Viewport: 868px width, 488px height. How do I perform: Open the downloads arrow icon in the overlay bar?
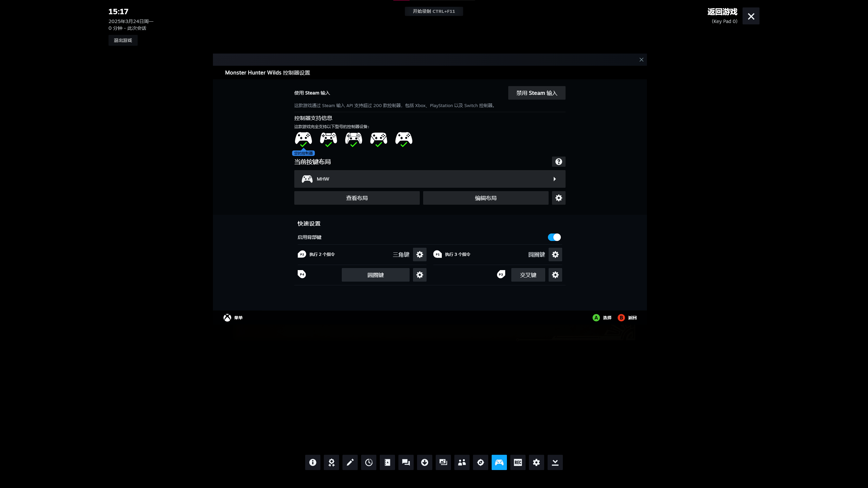[425, 462]
